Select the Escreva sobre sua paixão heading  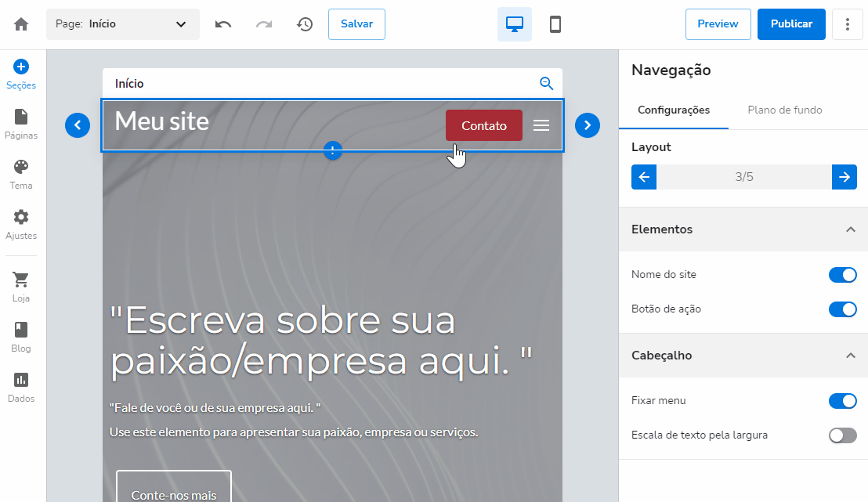tap(321, 341)
